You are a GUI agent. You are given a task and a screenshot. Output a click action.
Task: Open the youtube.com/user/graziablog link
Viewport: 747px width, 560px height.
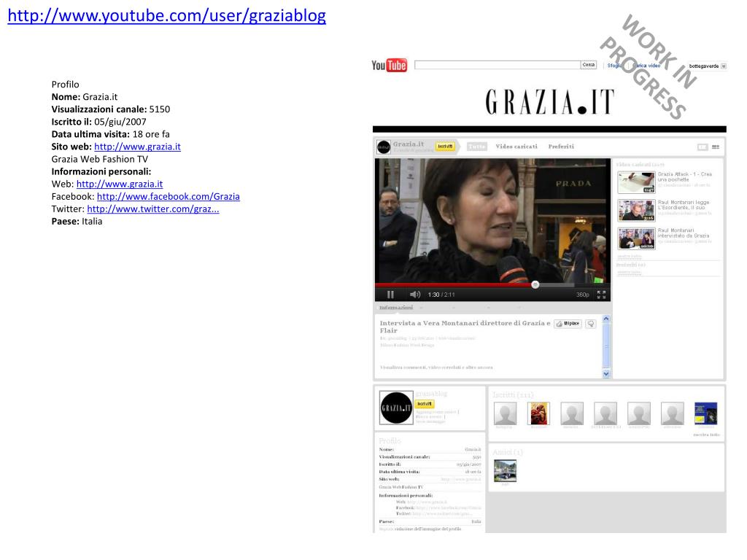point(167,16)
